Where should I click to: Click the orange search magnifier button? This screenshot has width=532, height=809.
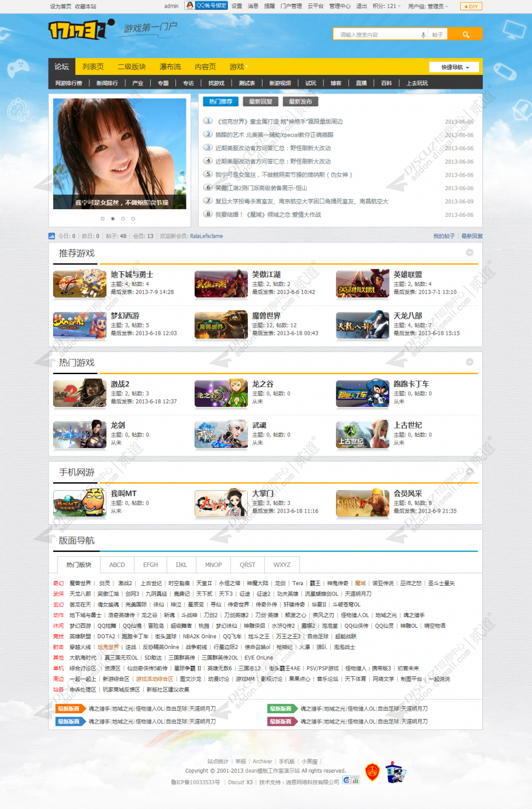point(466,34)
